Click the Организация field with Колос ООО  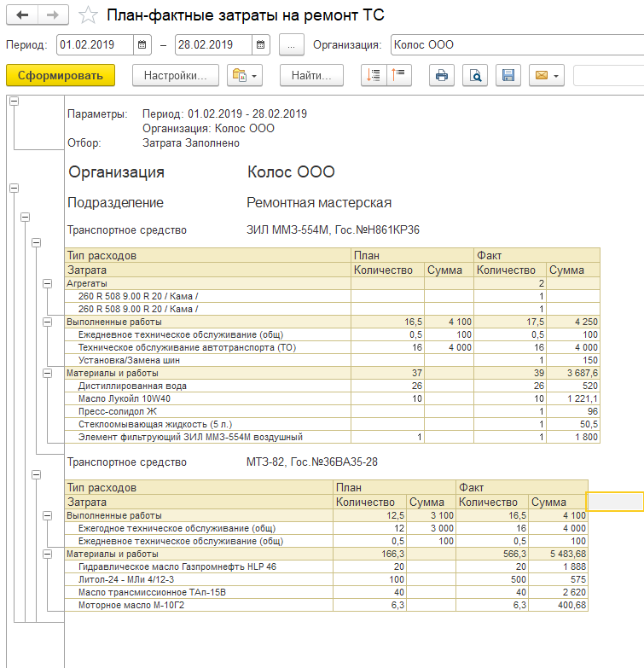(517, 44)
